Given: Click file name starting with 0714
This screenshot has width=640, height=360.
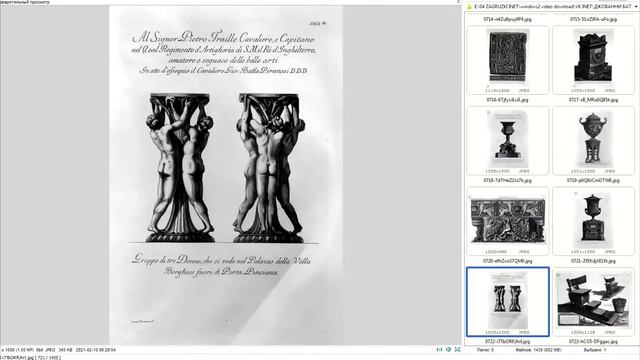Looking at the screenshot, I should pyautogui.click(x=507, y=19).
